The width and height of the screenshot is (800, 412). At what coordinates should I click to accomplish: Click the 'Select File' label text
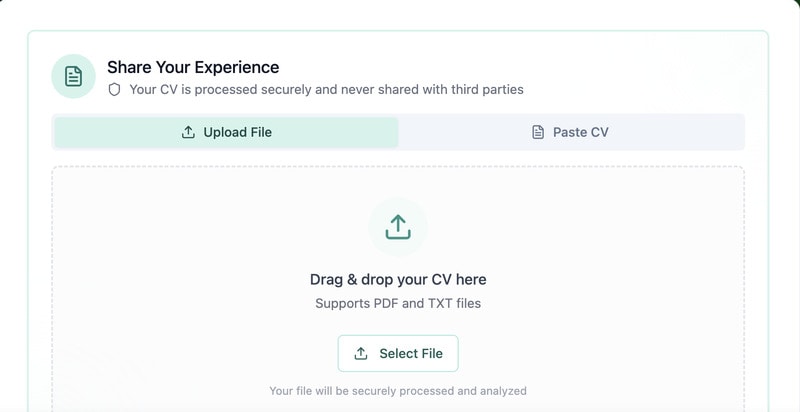click(411, 353)
